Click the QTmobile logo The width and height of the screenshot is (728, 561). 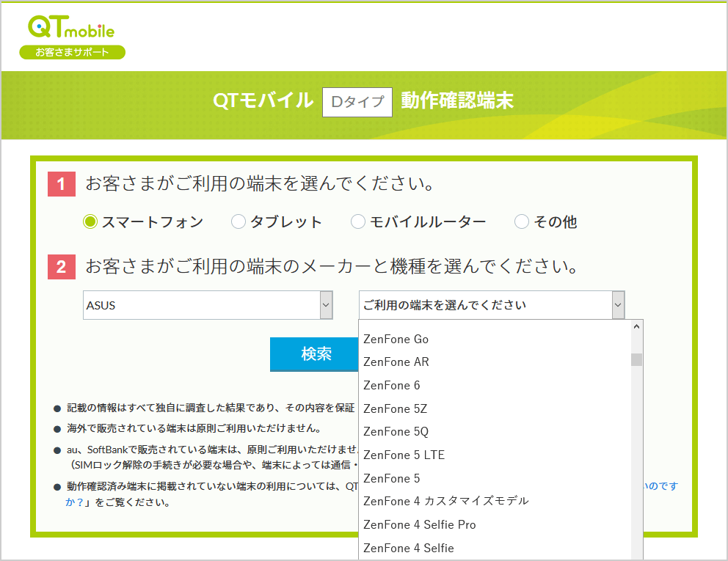(x=71, y=27)
